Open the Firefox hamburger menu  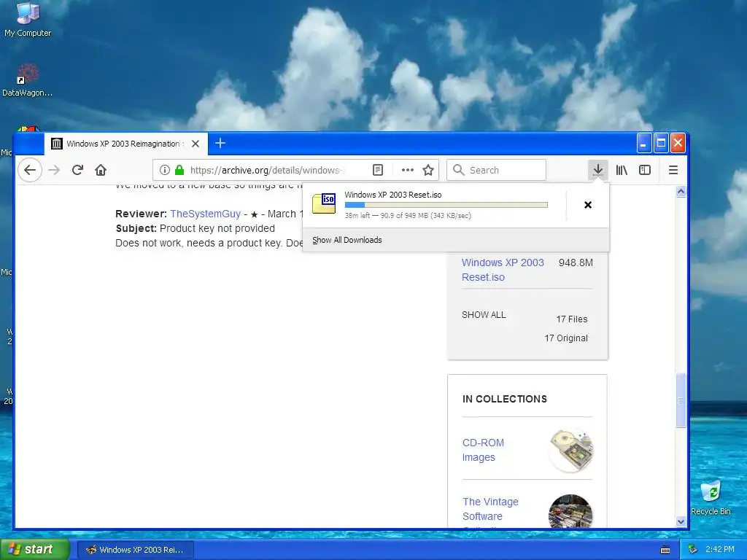(x=673, y=170)
